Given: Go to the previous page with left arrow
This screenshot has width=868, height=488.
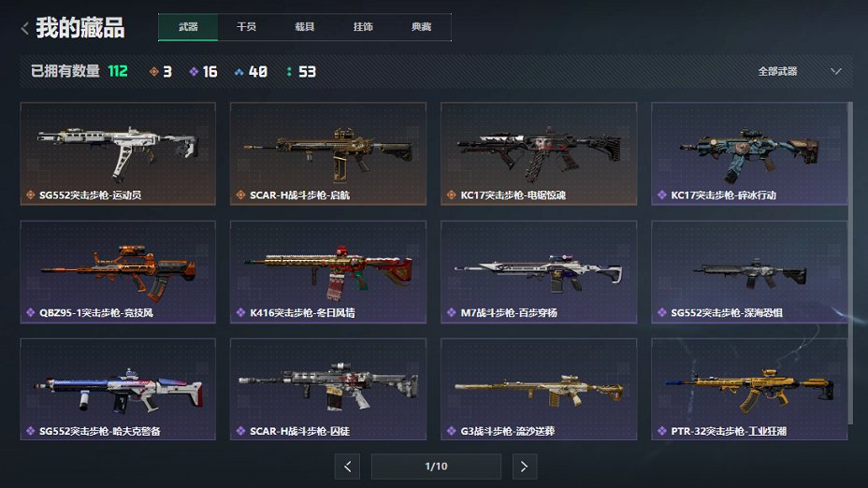Looking at the screenshot, I should point(347,466).
